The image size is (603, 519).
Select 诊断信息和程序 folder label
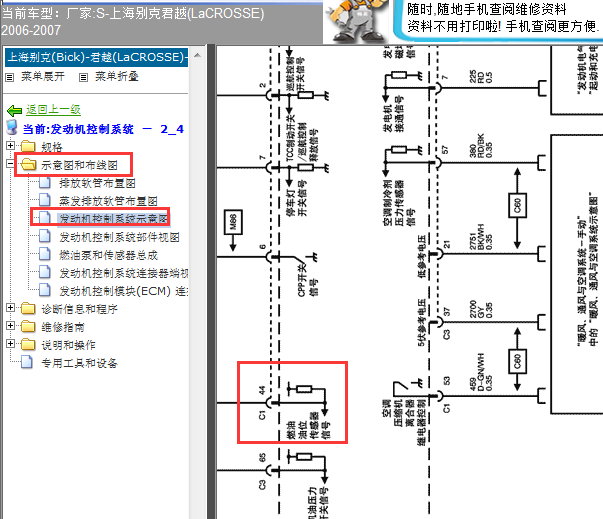click(80, 309)
